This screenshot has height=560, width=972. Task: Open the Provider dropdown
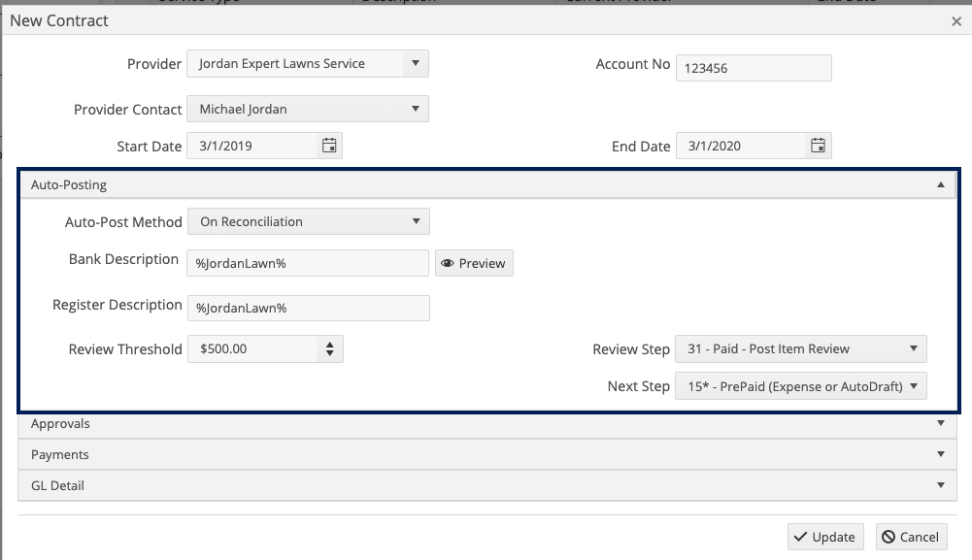pos(417,63)
